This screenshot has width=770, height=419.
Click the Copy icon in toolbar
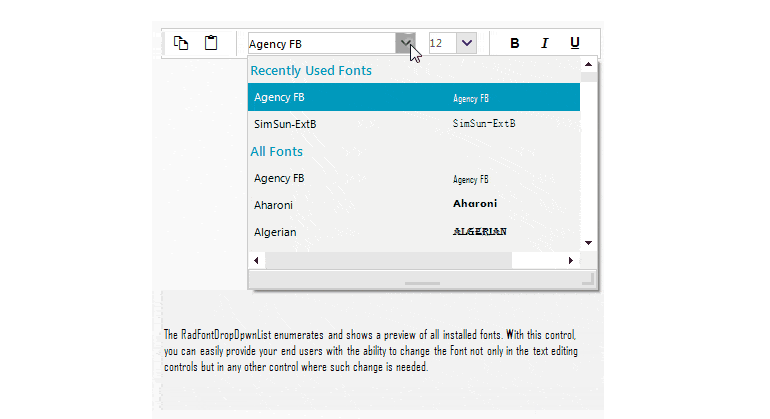(x=181, y=43)
